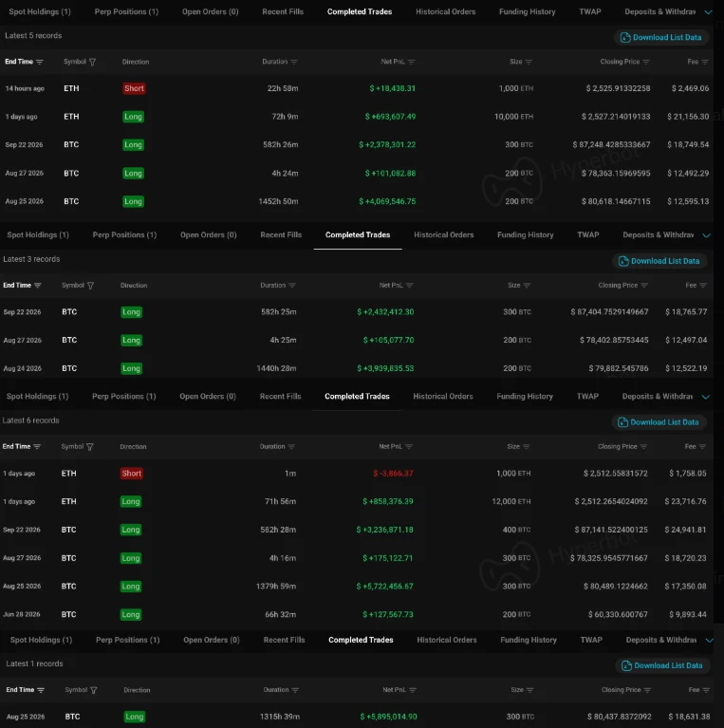This screenshot has height=728, width=724.
Task: Download List Data for Latest 1 records
Action: point(662,665)
